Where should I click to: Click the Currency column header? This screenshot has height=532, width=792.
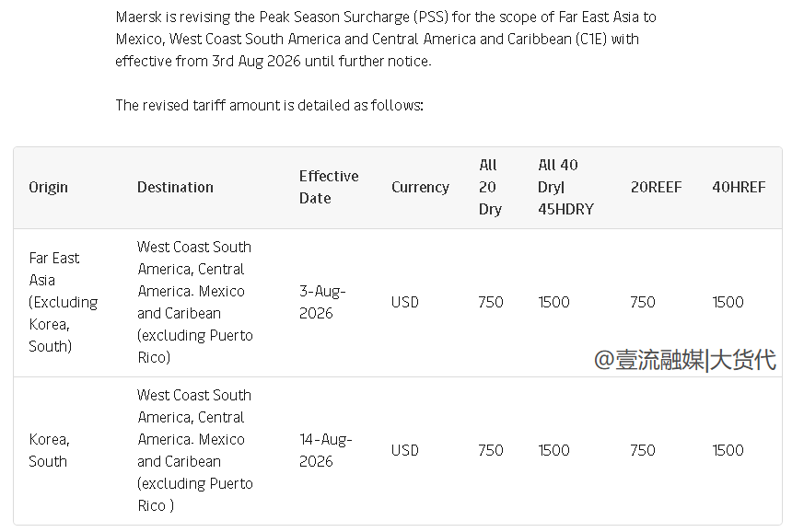[420, 187]
